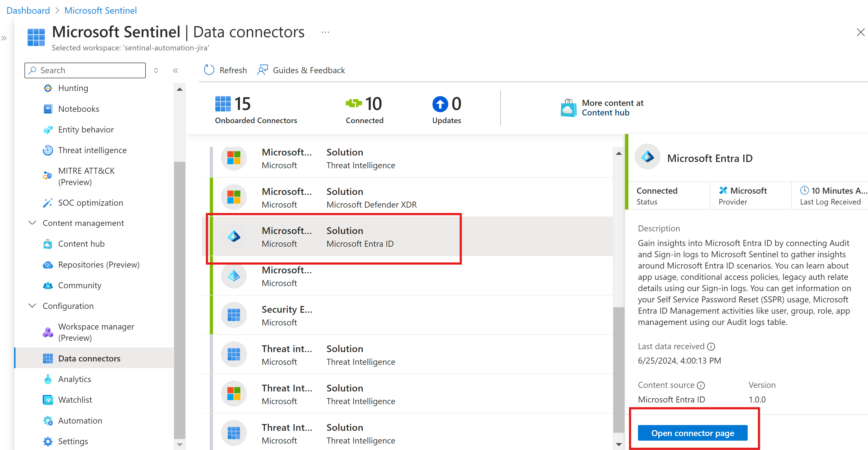Toggle sidebar expand/collapse all arrows
The width and height of the screenshot is (868, 450).
tap(156, 70)
